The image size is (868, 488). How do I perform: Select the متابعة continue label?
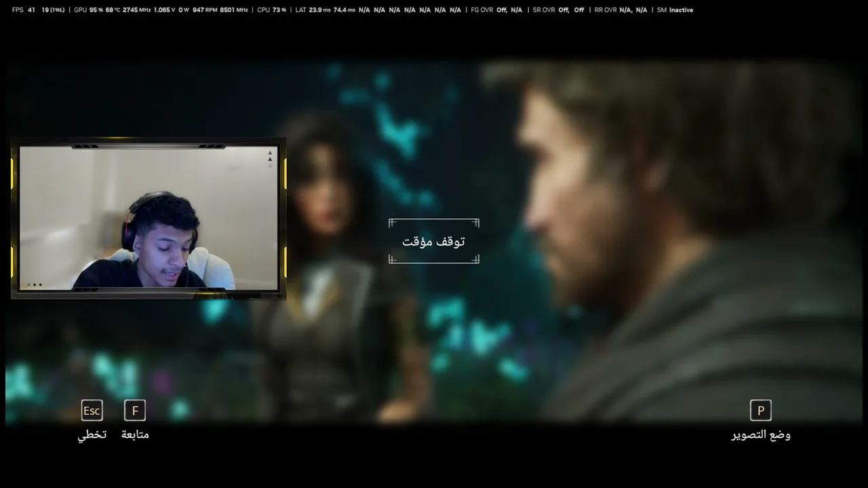[135, 435]
